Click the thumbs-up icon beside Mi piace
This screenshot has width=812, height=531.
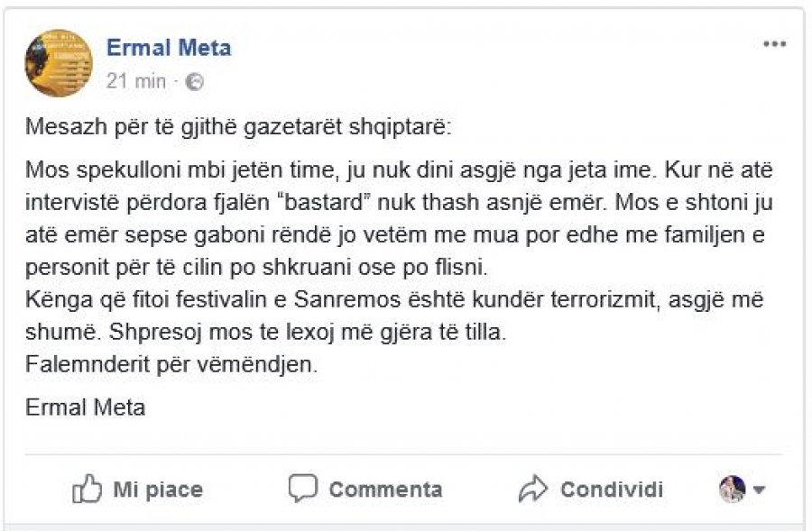point(85,490)
